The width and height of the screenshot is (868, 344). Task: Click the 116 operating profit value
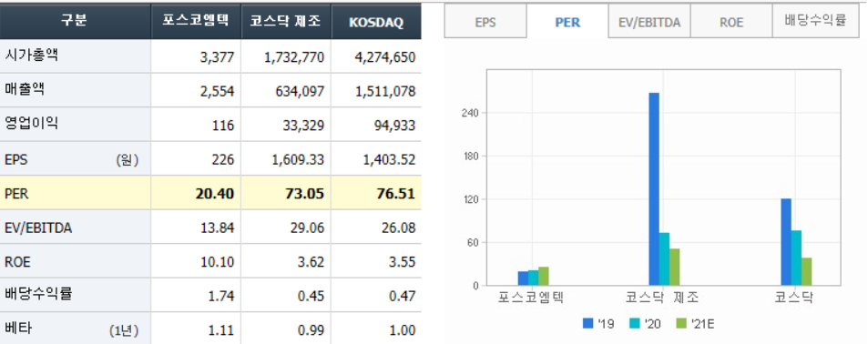(223, 126)
